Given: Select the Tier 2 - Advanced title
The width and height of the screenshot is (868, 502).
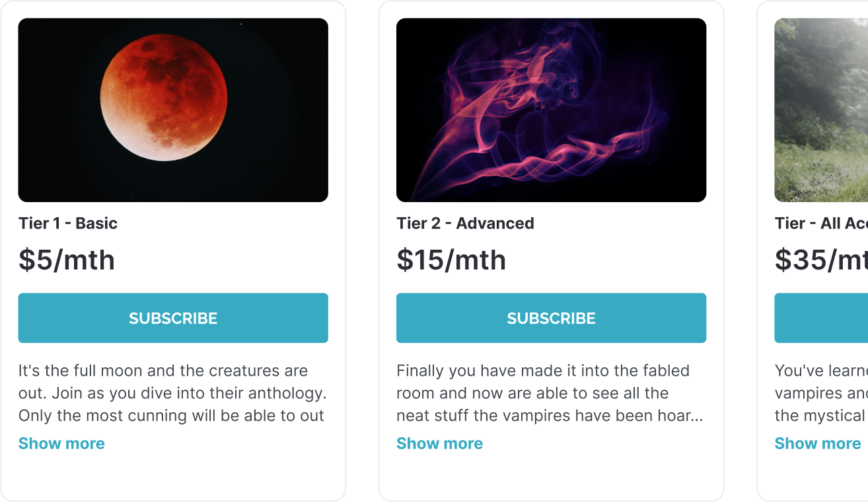Looking at the screenshot, I should [x=465, y=223].
